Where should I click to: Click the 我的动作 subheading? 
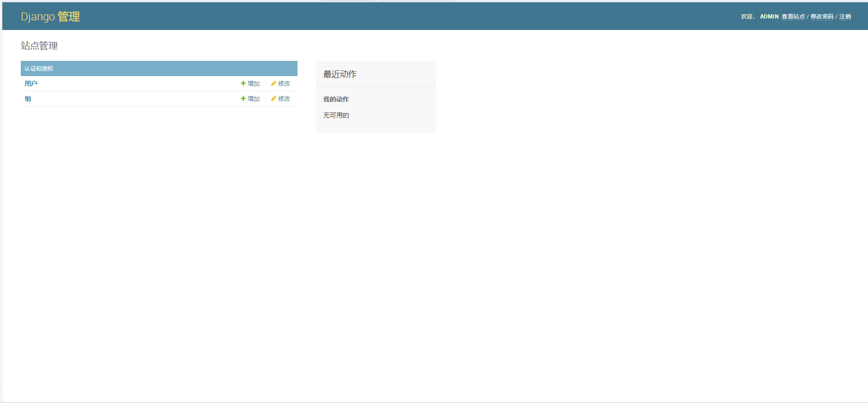(x=336, y=99)
